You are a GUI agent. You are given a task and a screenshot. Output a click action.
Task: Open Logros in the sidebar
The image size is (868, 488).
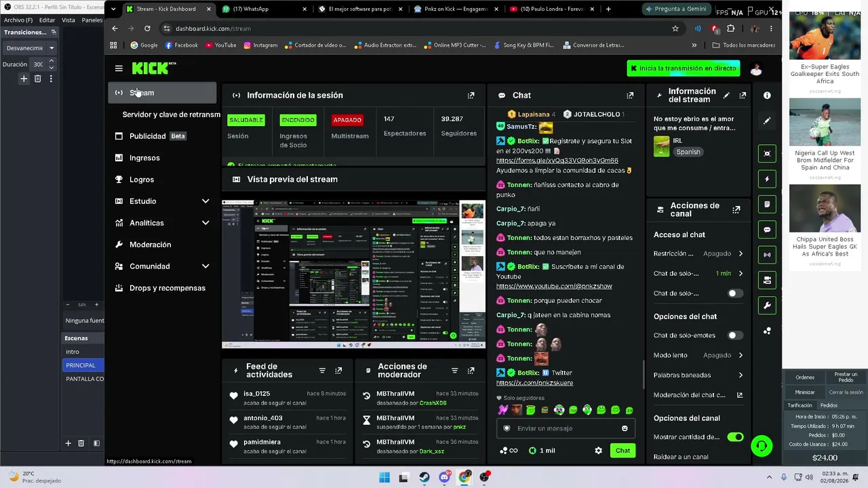(x=163, y=180)
